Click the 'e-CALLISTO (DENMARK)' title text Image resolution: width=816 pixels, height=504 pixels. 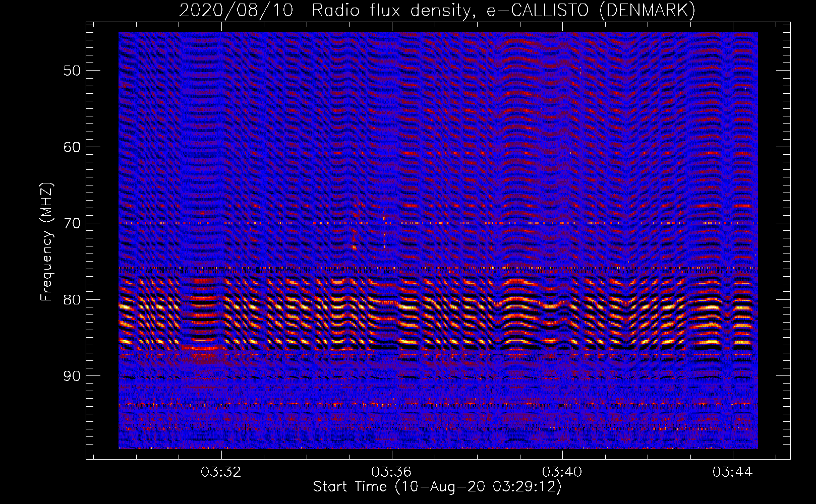click(x=591, y=11)
